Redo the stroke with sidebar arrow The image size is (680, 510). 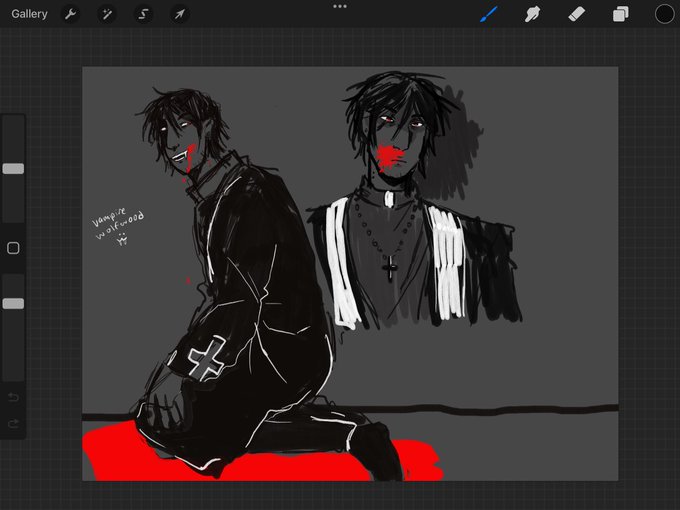click(x=13, y=423)
